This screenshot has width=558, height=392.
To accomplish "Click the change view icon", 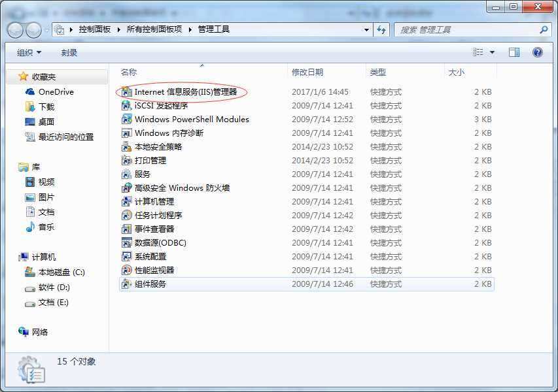I will click(478, 53).
